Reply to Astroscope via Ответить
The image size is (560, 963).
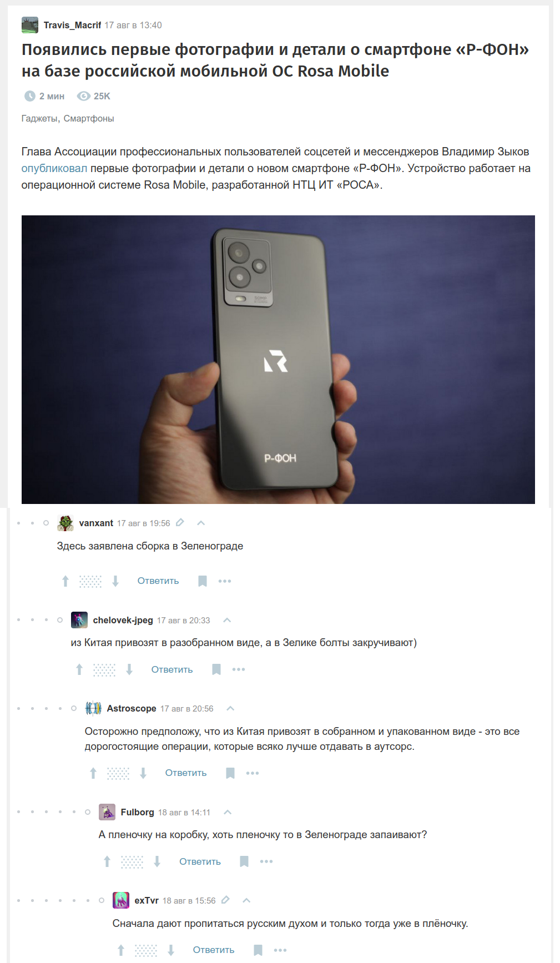pyautogui.click(x=186, y=773)
